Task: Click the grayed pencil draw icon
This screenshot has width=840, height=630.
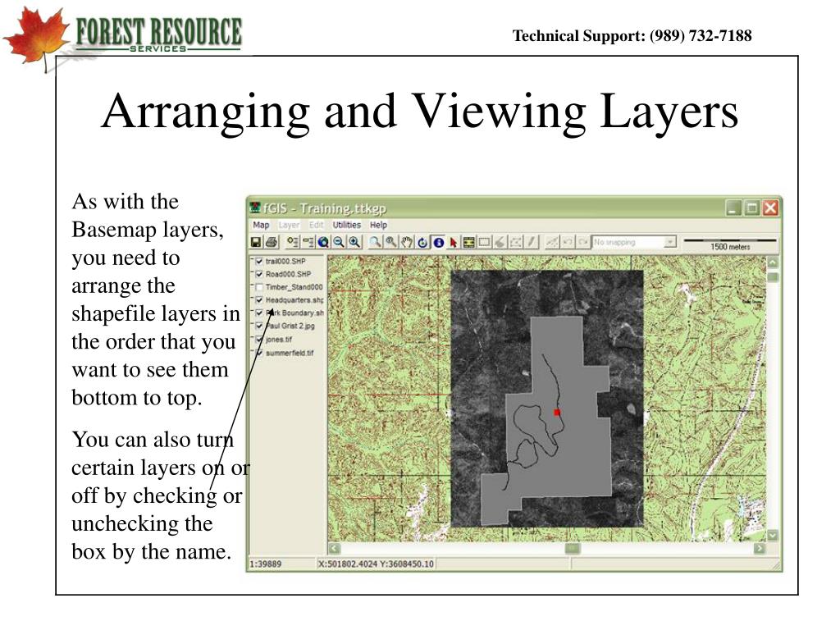Action: pos(531,242)
